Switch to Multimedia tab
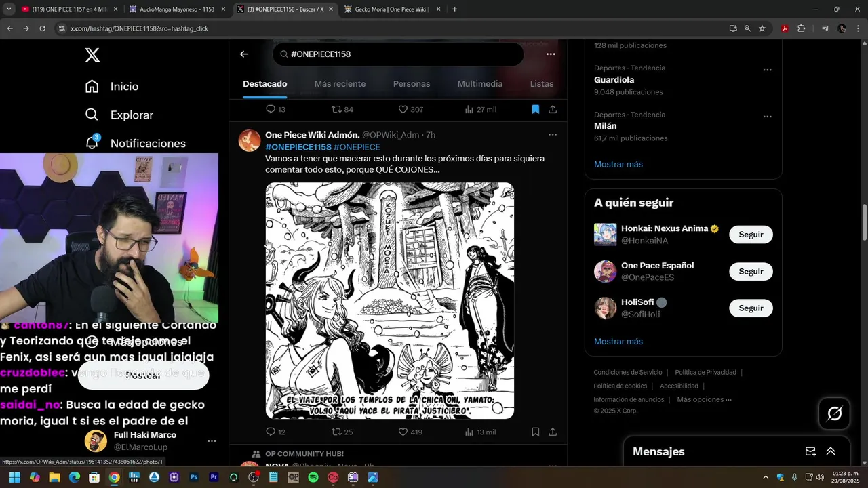This screenshot has width=868, height=488. 480,84
